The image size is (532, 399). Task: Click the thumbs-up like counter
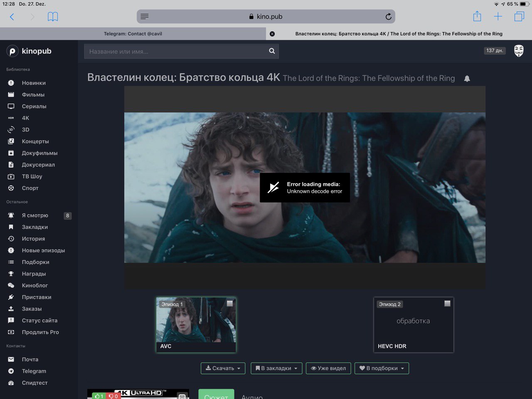(x=99, y=396)
